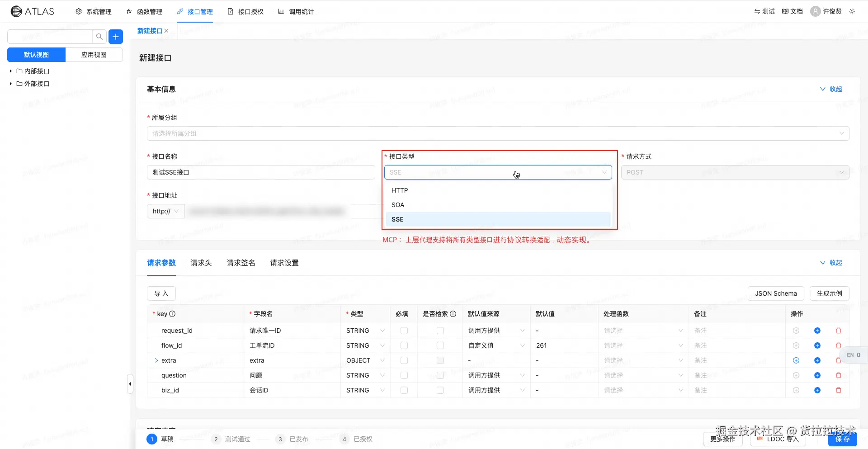The height and width of the screenshot is (449, 868).
Task: Collapse the left sidebar with the edge arrow
Action: 130,383
